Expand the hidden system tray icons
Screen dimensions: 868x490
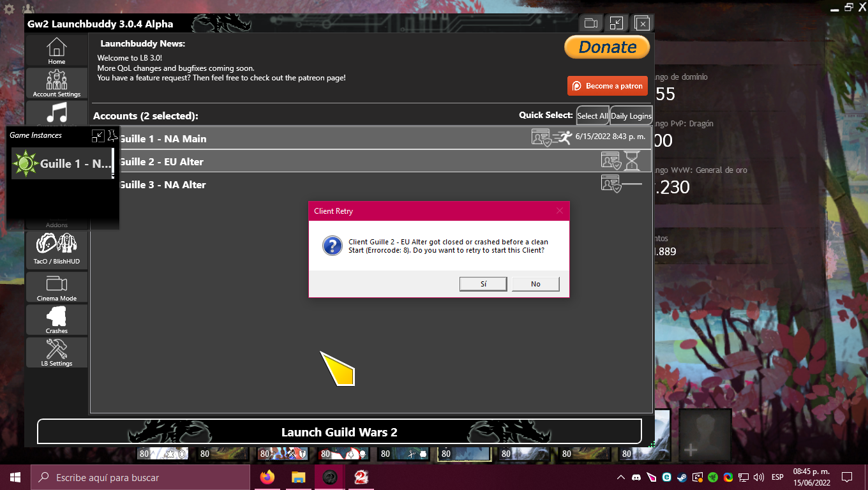[620, 477]
